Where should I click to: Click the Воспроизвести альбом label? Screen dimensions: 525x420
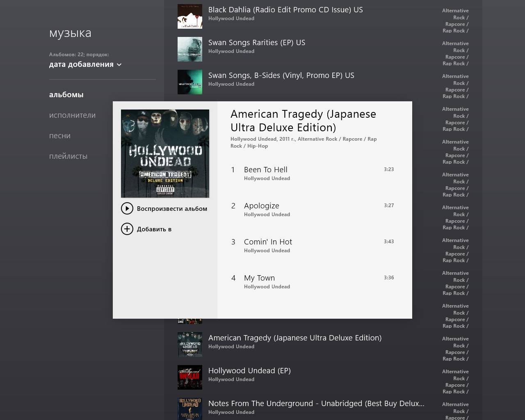[x=172, y=208]
